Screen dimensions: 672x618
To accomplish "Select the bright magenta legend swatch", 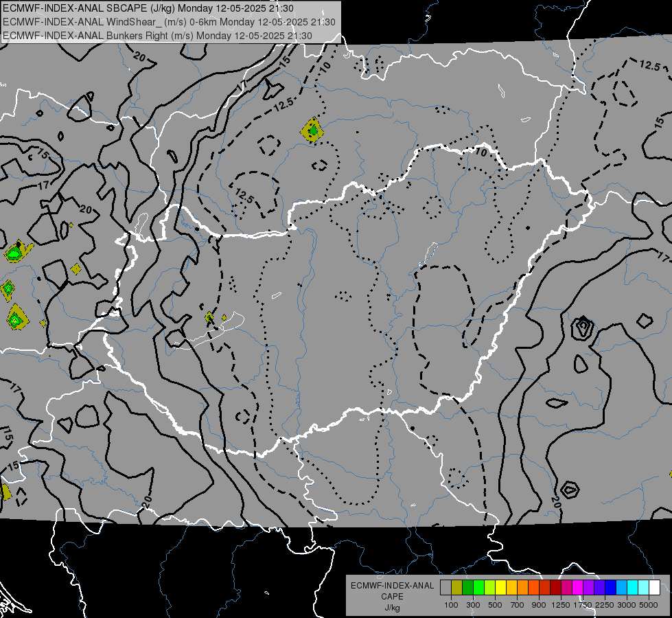I will 578,588.
